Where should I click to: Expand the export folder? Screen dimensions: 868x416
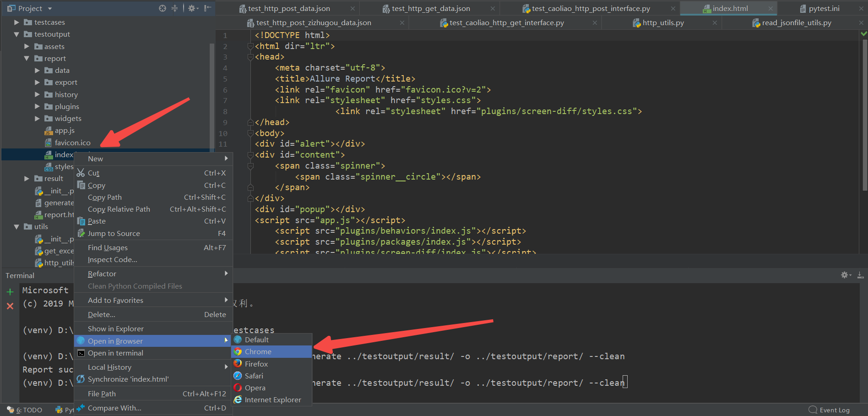(x=37, y=82)
